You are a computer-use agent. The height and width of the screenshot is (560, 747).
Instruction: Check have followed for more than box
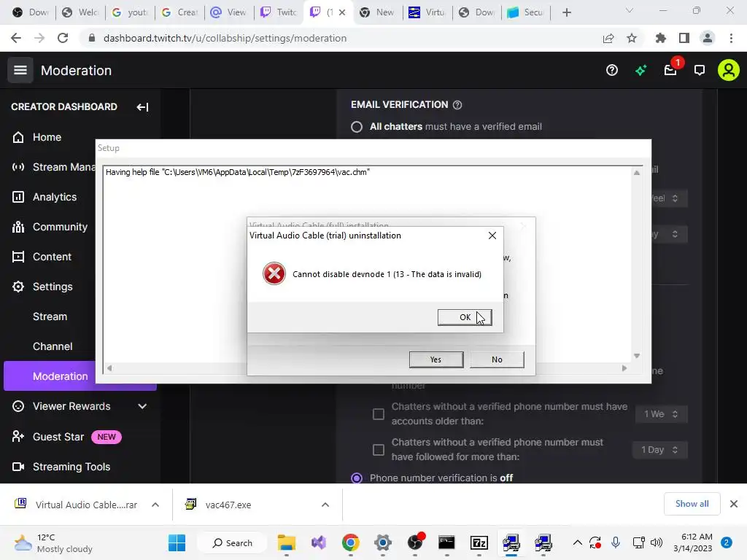click(379, 450)
